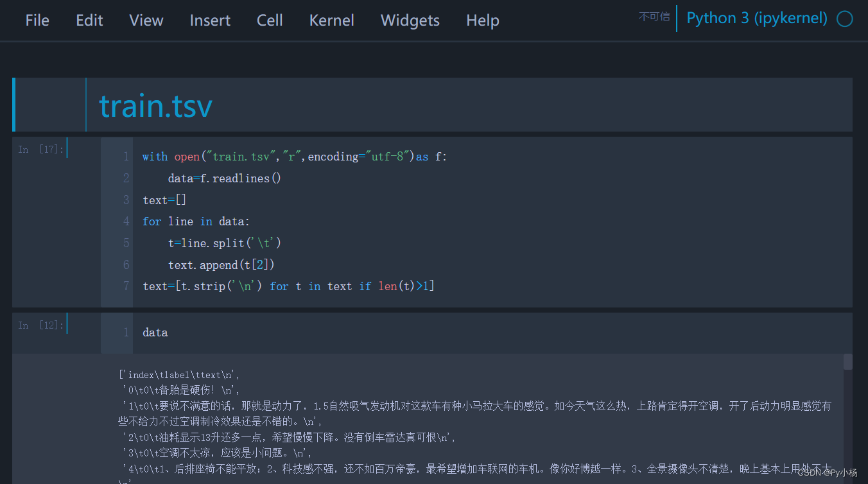Click the 不可信 trust badge
Screen dimensions: 868x484
654,17
